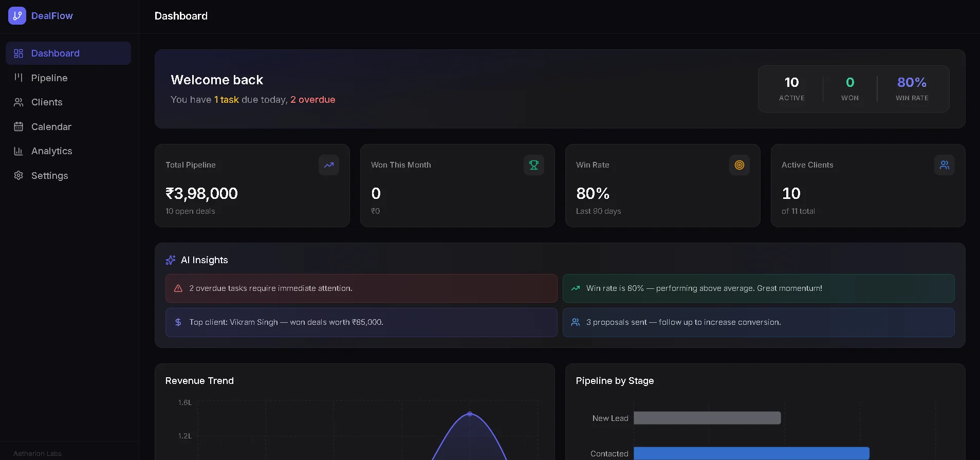The width and height of the screenshot is (980, 460).
Task: Click the win rate 80% insight banner
Action: [759, 288]
